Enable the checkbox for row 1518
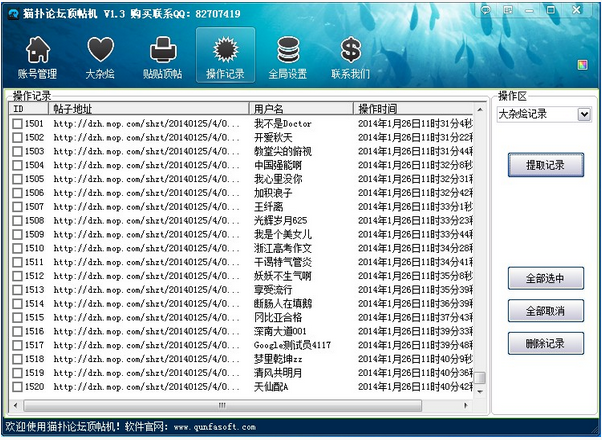Screen dimensions: 602x440 coord(17,359)
